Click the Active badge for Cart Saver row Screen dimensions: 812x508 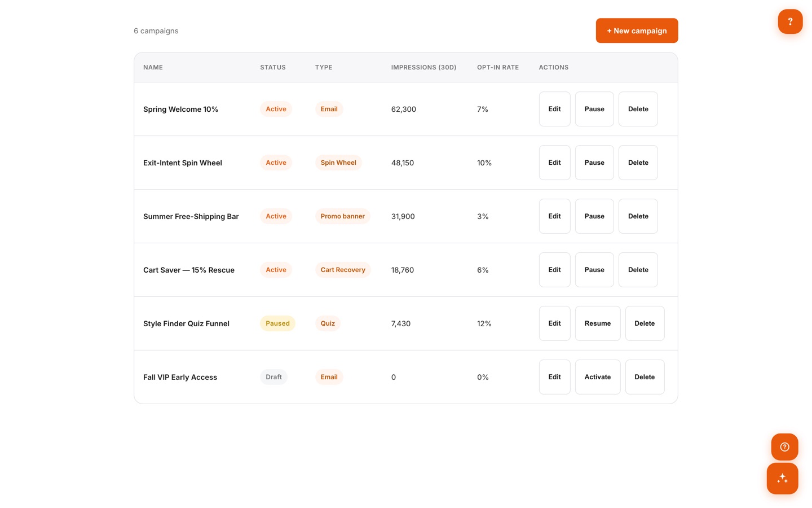[276, 270]
